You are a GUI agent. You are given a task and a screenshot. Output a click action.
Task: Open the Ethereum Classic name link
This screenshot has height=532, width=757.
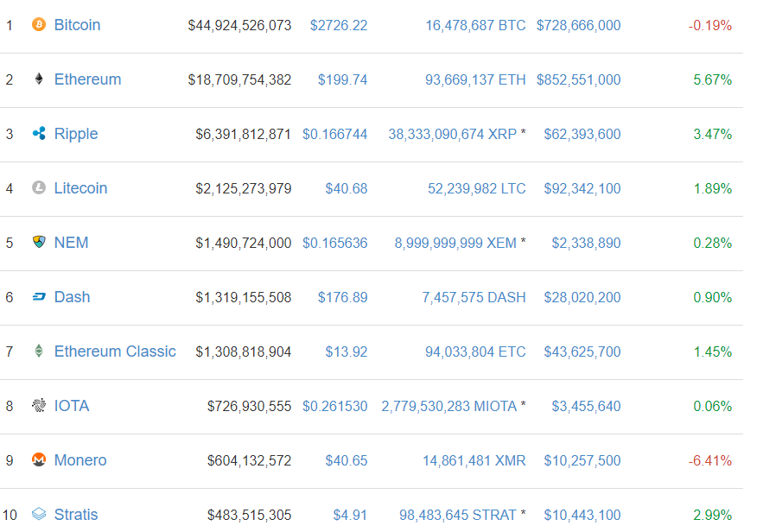pyautogui.click(x=115, y=351)
